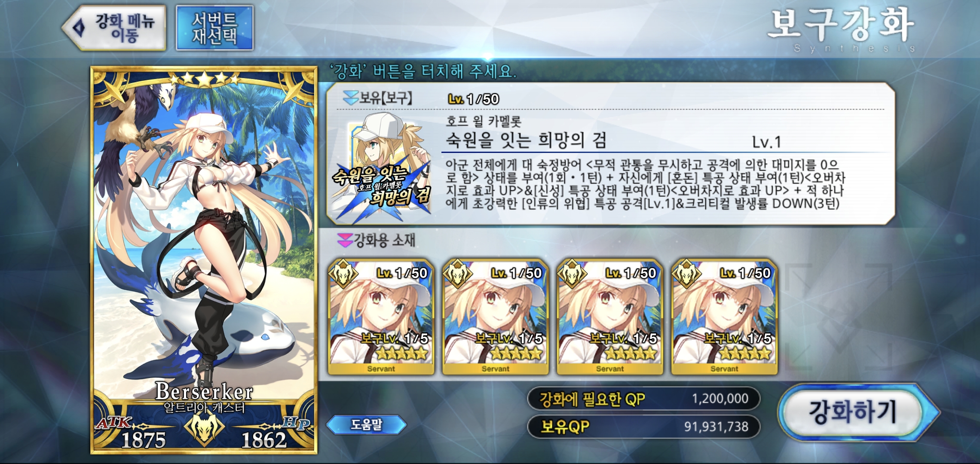Tap Berserker class icon on first material
The image size is (980, 464).
343,273
